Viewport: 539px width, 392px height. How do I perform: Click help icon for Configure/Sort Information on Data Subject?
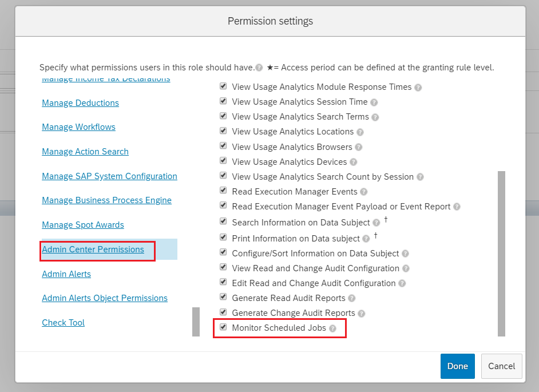click(405, 254)
